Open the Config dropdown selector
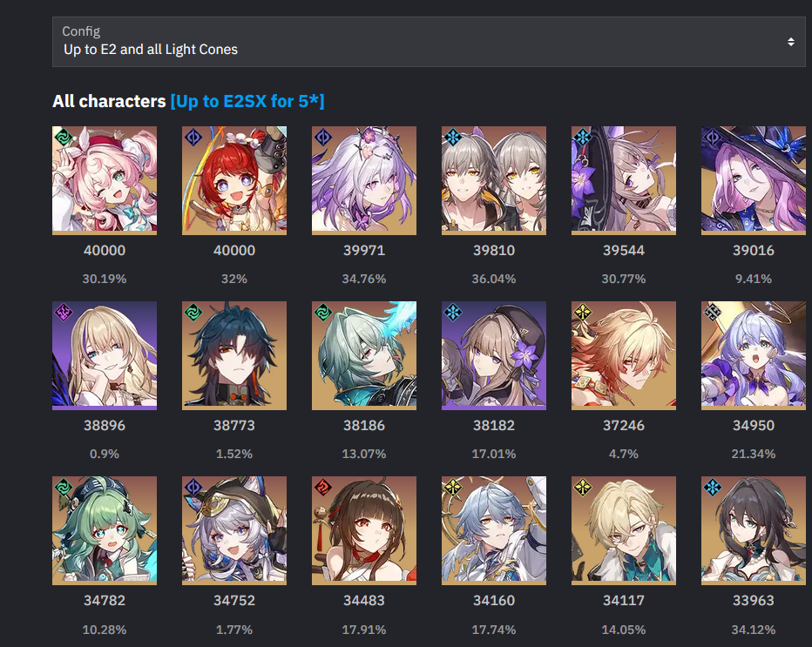 point(429,42)
